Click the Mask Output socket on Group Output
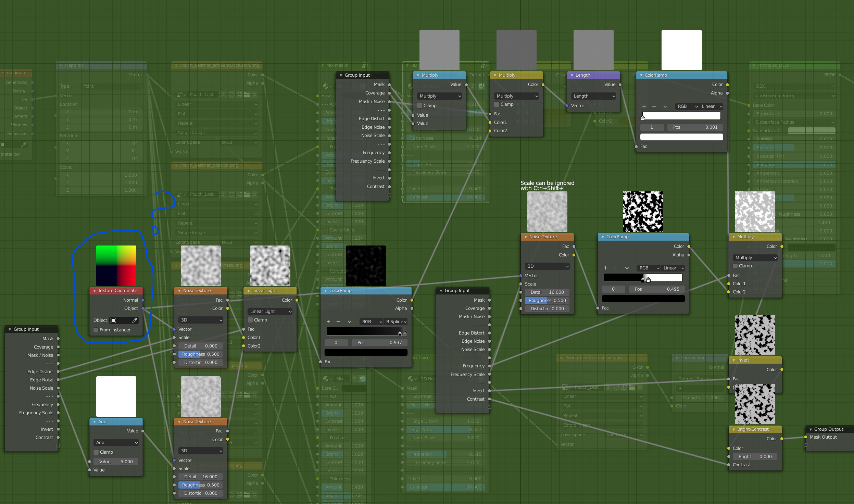Viewport: 854px width, 504px height. [806, 437]
